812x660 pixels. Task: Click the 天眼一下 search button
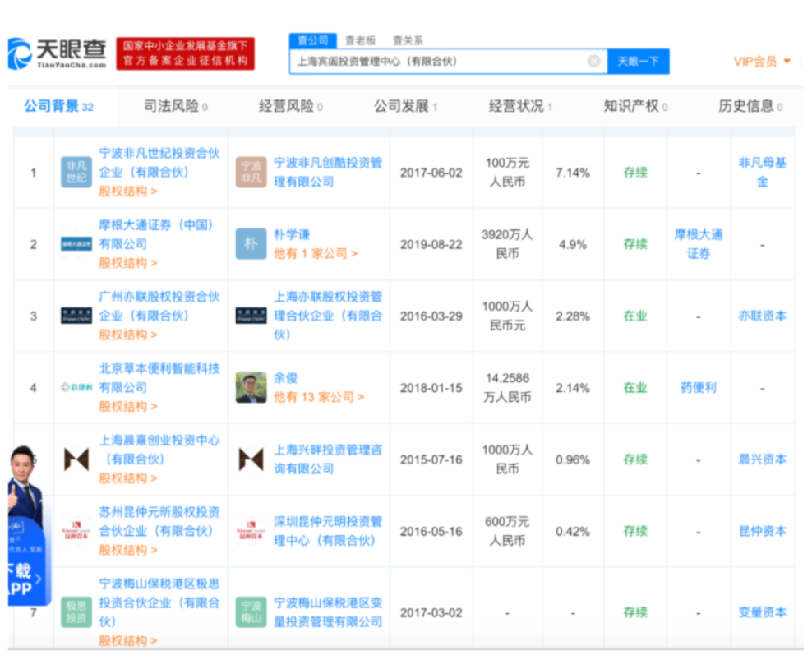pos(638,62)
